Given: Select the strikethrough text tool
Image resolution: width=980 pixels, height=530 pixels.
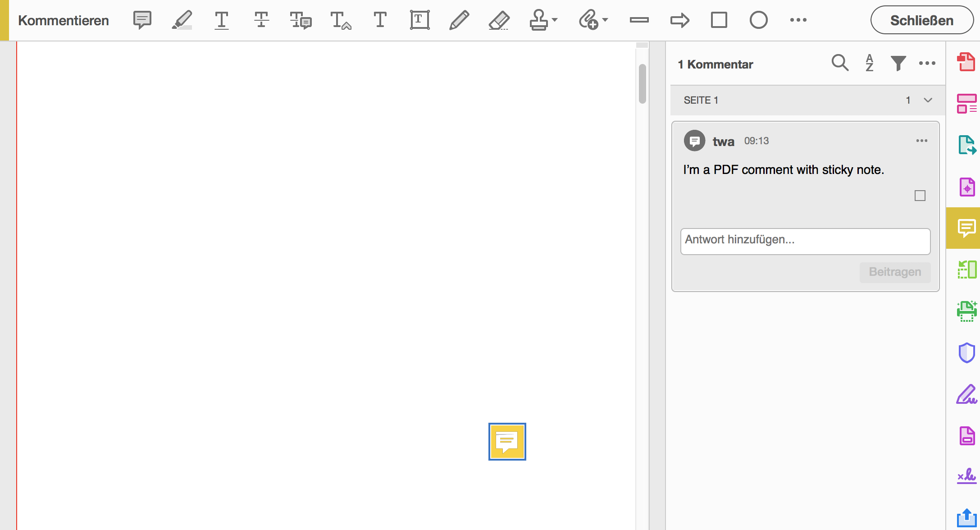Looking at the screenshot, I should (x=261, y=20).
